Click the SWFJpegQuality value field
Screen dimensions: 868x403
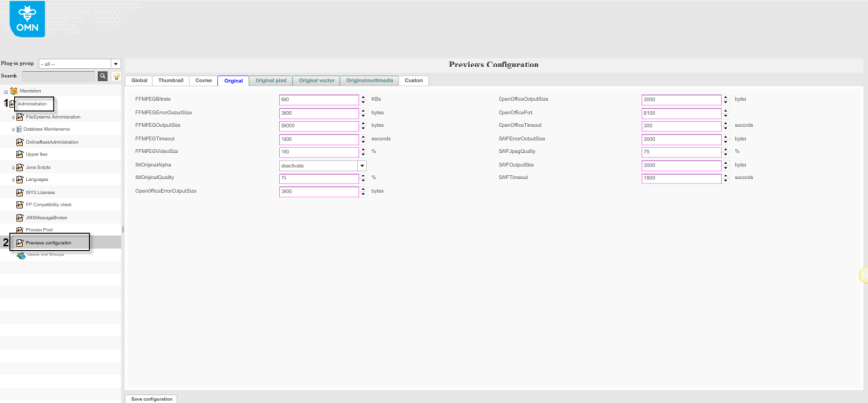(x=682, y=152)
